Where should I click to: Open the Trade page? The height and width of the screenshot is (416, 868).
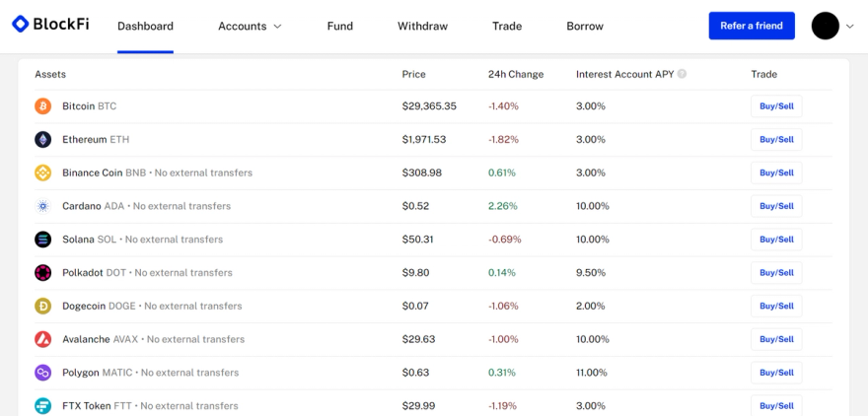click(x=507, y=26)
